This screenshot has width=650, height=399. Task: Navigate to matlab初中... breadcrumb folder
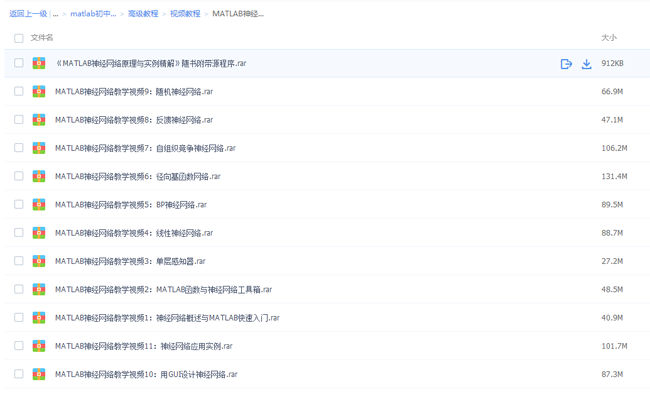(93, 14)
